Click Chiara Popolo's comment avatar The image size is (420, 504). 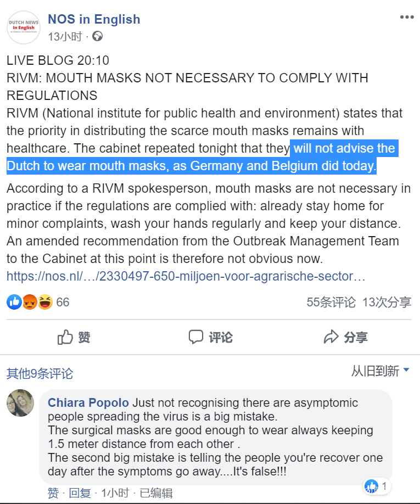click(20, 403)
